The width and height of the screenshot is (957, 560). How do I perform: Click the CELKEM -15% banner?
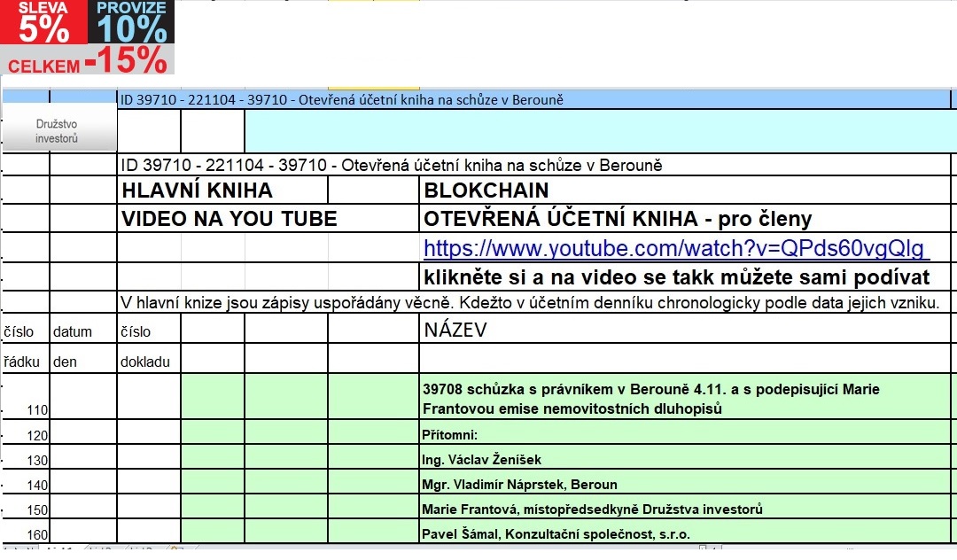coord(87,59)
